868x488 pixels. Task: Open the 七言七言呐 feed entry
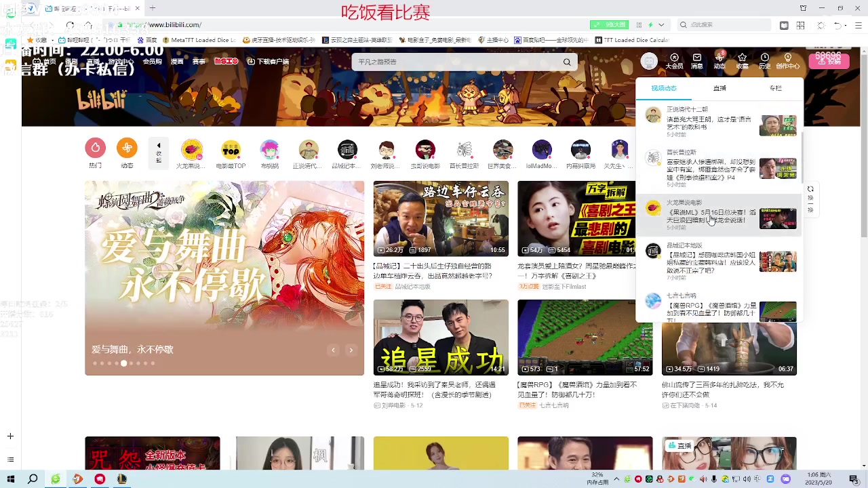[719, 305]
